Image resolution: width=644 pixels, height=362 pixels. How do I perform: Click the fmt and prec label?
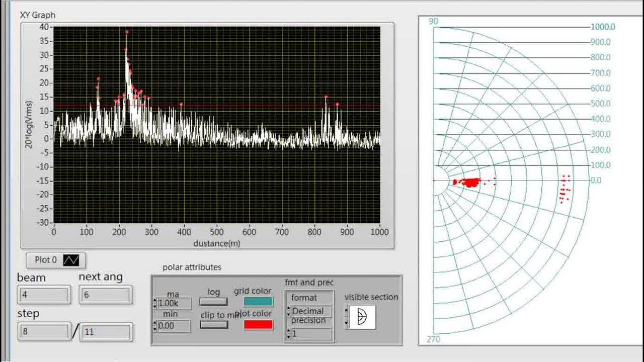pos(309,283)
